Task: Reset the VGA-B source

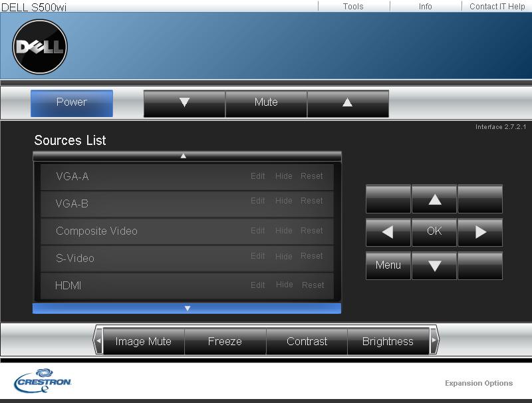Action: click(312, 201)
